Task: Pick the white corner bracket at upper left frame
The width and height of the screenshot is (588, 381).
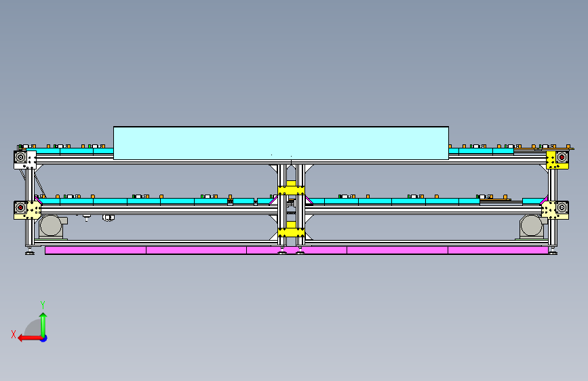Action: pos(31,160)
